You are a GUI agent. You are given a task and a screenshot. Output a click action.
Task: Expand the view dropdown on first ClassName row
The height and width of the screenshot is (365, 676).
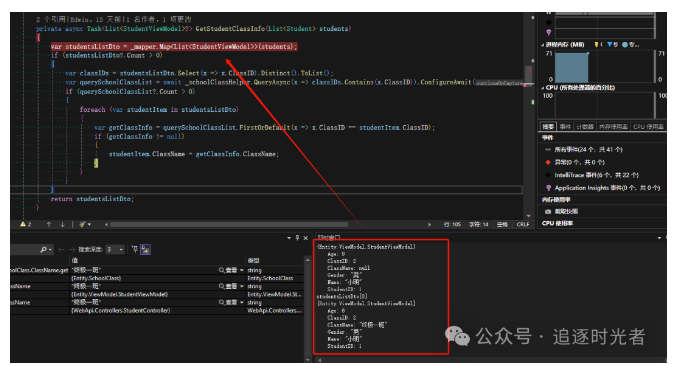[242, 270]
